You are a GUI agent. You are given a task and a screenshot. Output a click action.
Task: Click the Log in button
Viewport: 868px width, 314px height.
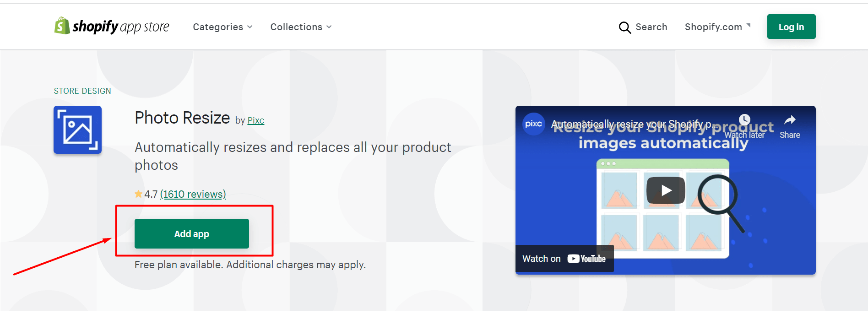coord(791,27)
